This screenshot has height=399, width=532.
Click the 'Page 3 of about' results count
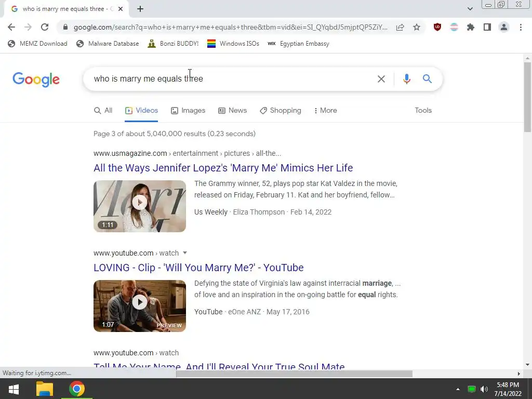coord(175,134)
